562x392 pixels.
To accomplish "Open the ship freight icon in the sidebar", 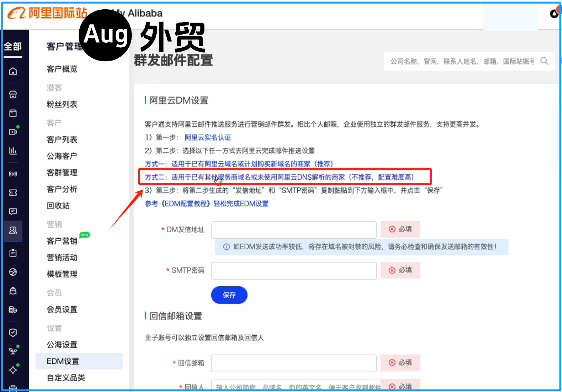I will (x=13, y=291).
